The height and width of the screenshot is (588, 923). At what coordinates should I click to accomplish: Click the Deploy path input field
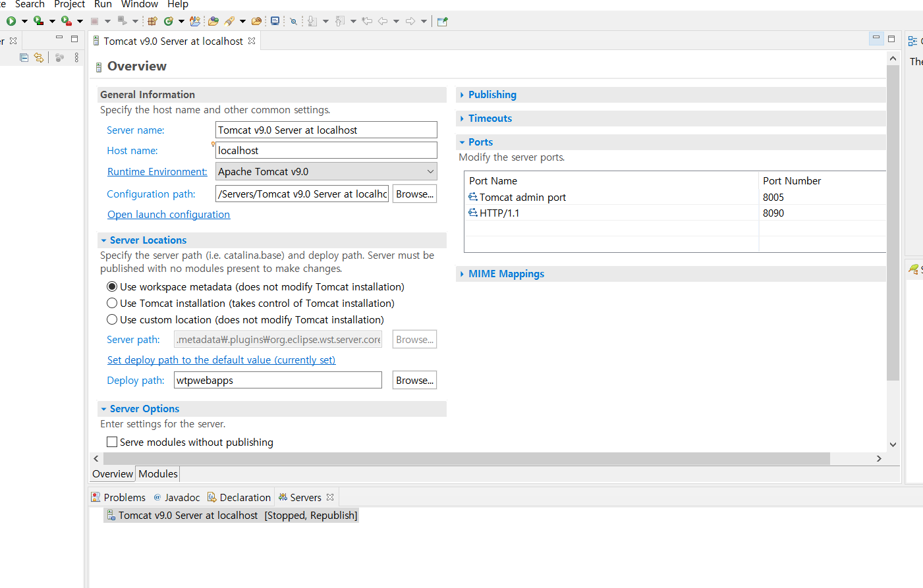click(278, 380)
